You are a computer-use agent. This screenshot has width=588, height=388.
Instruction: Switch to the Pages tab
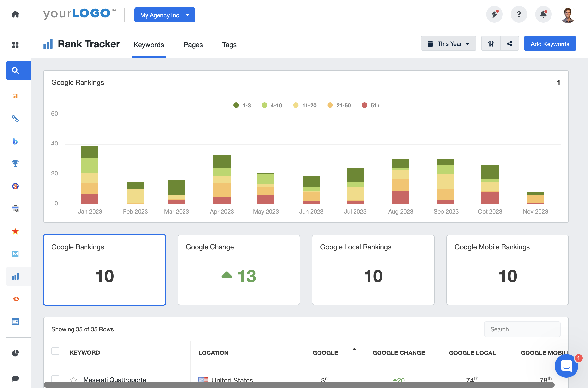(x=193, y=44)
